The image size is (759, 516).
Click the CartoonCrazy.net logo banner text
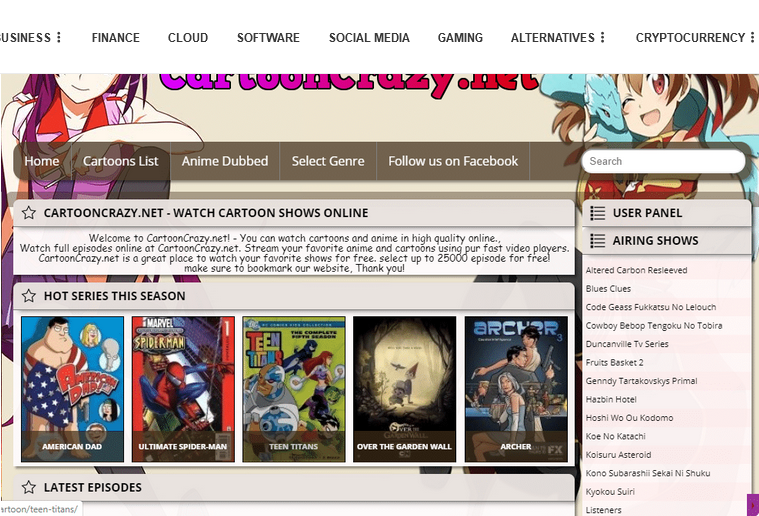point(349,83)
